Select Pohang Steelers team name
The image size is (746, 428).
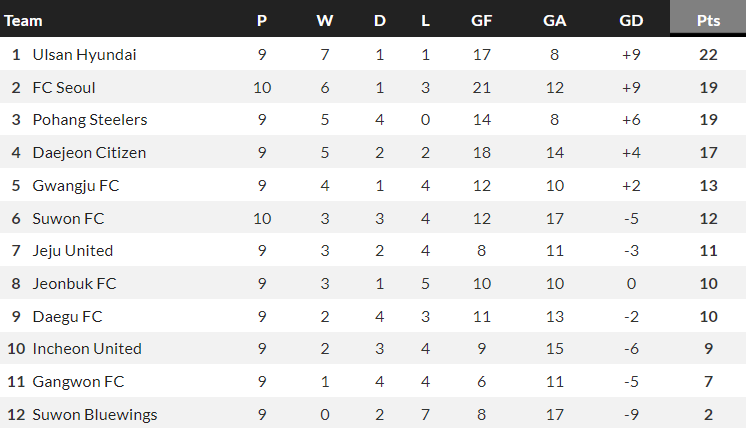[90, 120]
